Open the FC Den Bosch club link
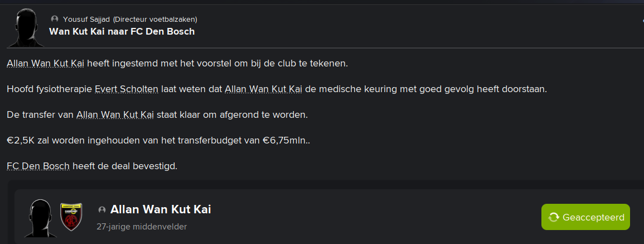 [x=38, y=166]
